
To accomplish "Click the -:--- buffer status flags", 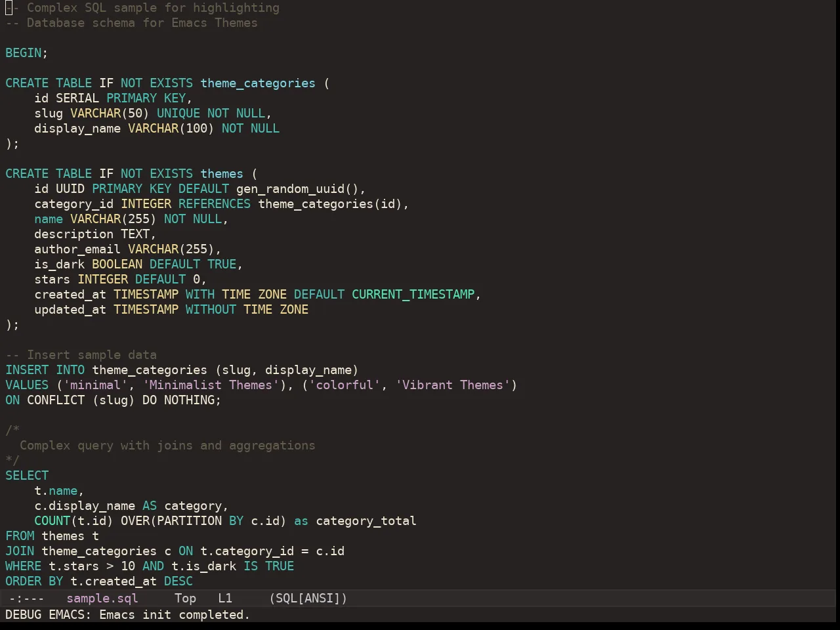I will (x=26, y=598).
